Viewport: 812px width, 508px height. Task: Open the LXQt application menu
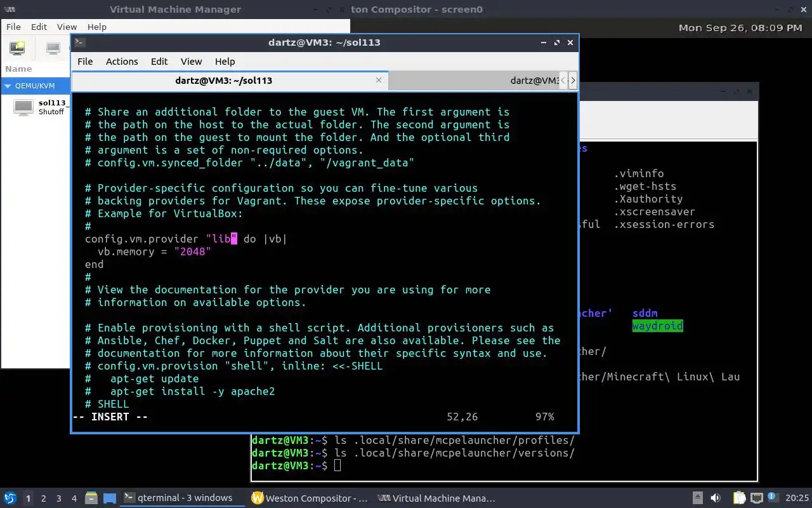click(x=10, y=498)
